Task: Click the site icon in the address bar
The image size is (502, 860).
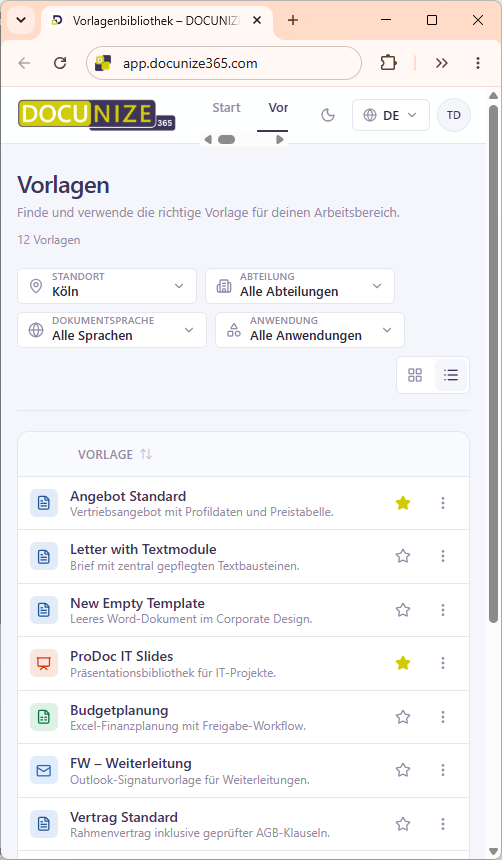Action: click(x=103, y=63)
